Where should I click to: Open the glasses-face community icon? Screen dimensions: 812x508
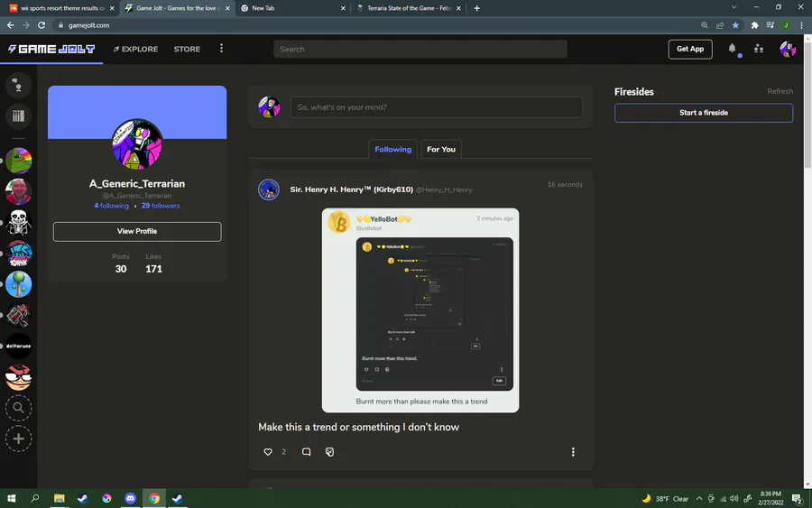point(18,377)
